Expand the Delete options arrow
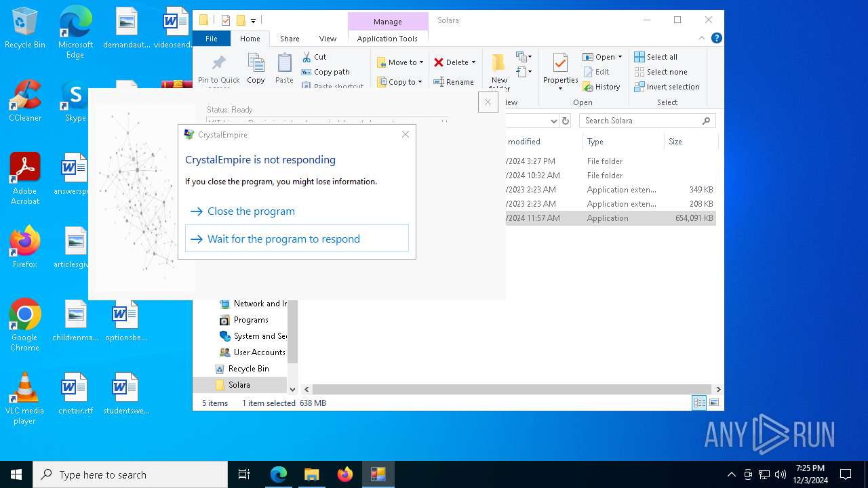 pos(473,62)
